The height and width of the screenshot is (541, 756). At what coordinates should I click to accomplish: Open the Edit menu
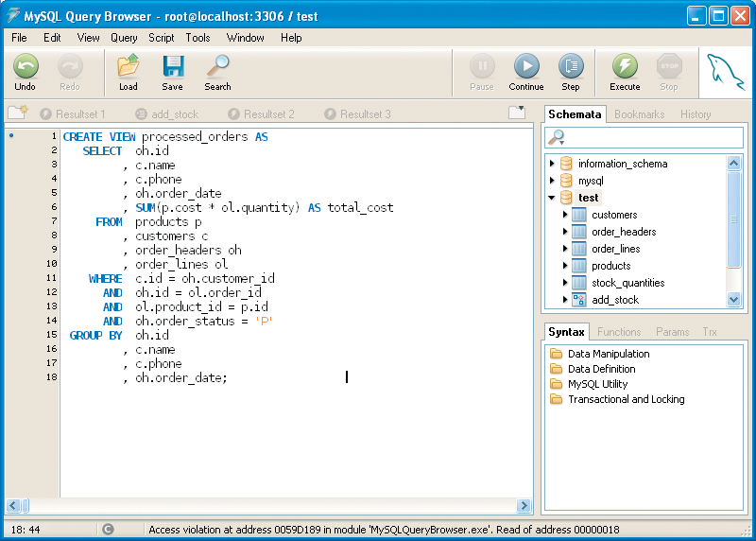click(x=52, y=38)
